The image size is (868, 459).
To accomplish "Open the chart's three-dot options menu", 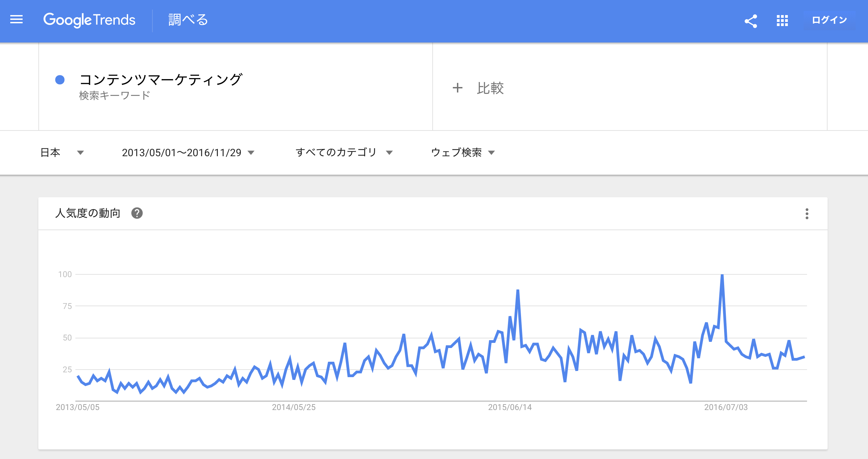I will 807,213.
